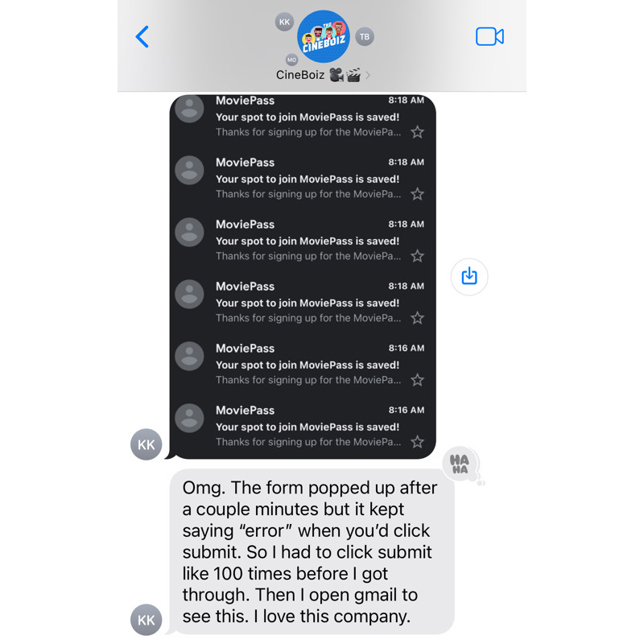The image size is (644, 644).
Task: Star the topmost 8:18 AM MoviePass email
Action: pos(417,132)
